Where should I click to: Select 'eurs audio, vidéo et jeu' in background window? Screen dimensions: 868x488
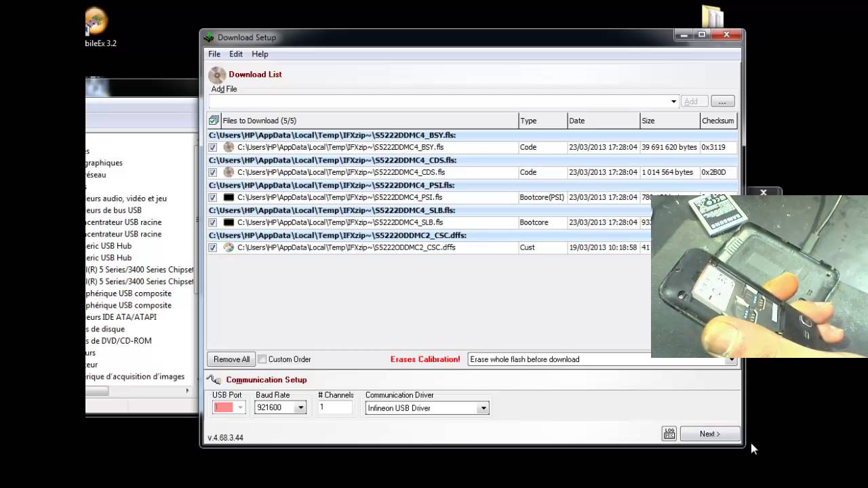pos(126,199)
